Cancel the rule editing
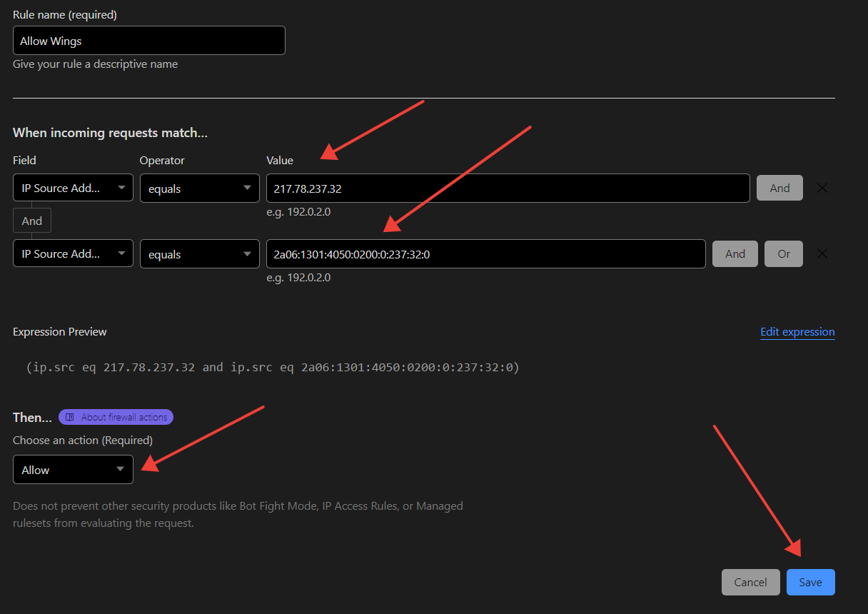Screen dimensions: 868x614 click(x=750, y=582)
